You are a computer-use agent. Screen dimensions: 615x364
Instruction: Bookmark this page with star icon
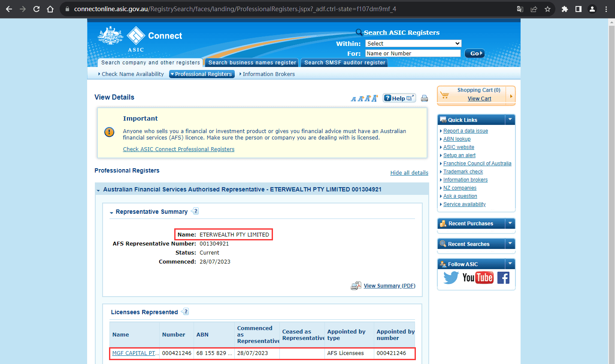[x=548, y=9]
